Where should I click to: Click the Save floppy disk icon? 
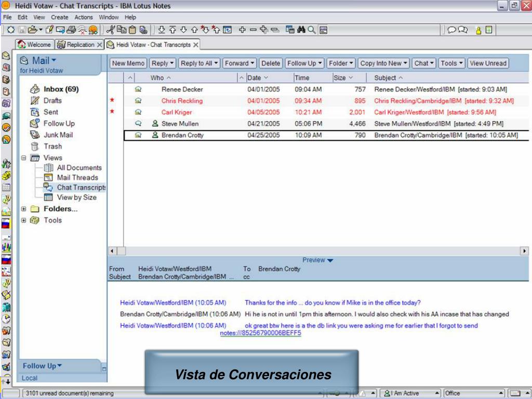coord(22,30)
